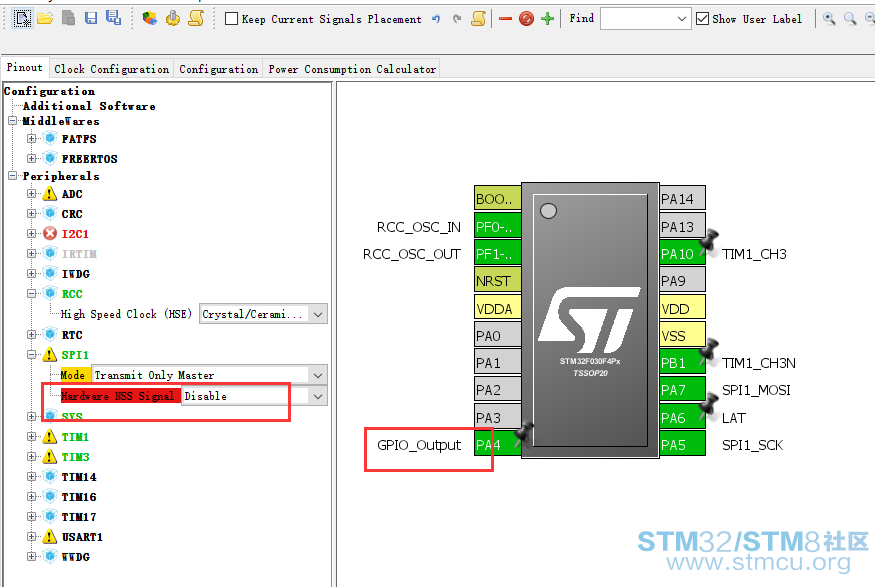Click the colorful cube package icon
Image resolution: width=875 pixels, height=587 pixels.
(x=149, y=18)
